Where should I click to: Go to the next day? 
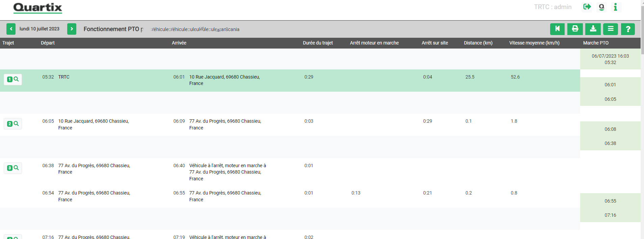tap(72, 29)
